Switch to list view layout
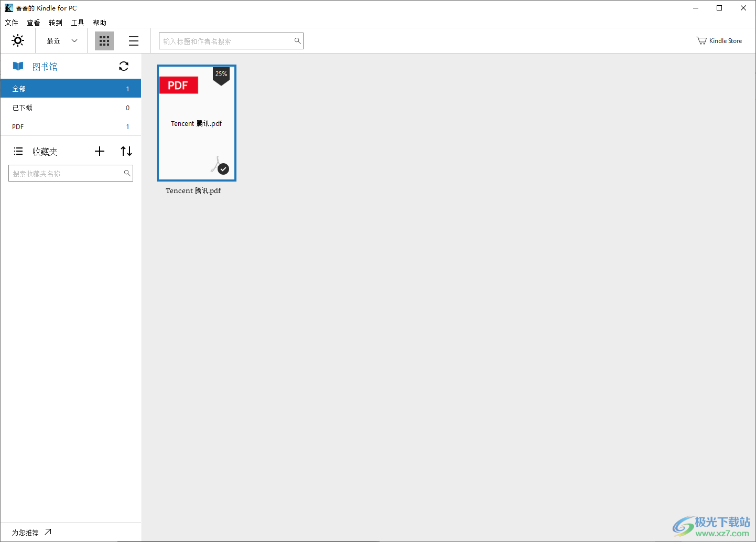The width and height of the screenshot is (756, 542). tap(134, 41)
